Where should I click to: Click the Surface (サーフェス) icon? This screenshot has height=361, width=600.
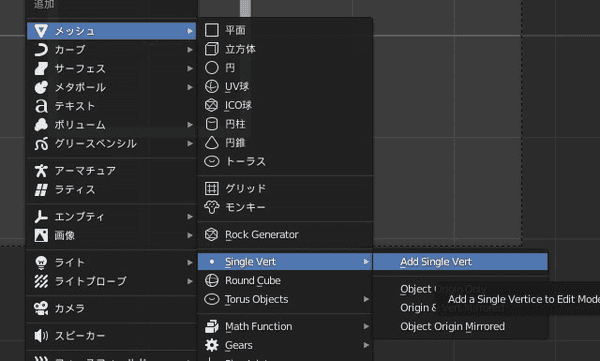[41, 69]
